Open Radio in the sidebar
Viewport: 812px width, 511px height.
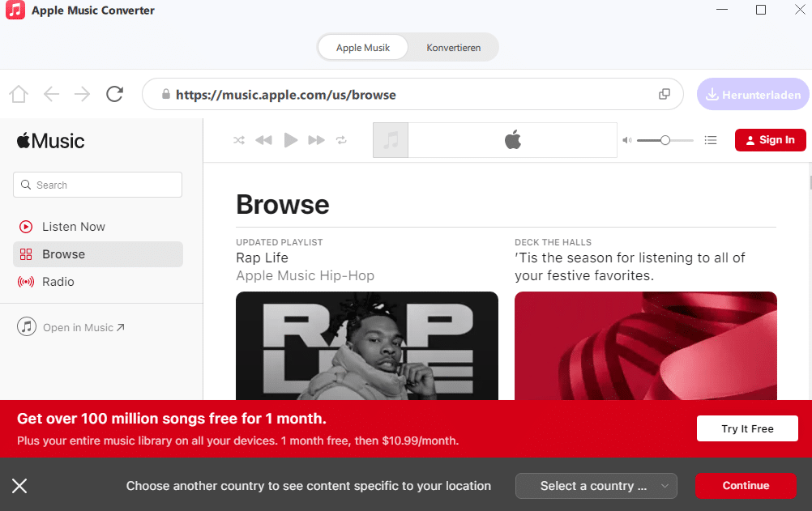pyautogui.click(x=98, y=282)
